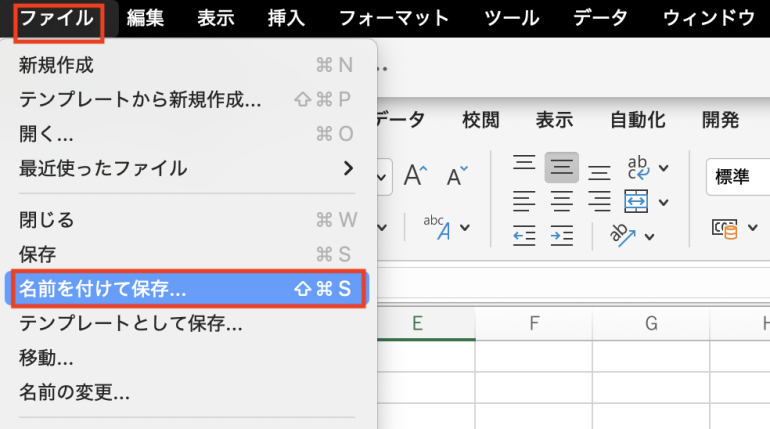Screen dimensions: 770x429
Task: Align text to vertical middle
Action: point(561,167)
